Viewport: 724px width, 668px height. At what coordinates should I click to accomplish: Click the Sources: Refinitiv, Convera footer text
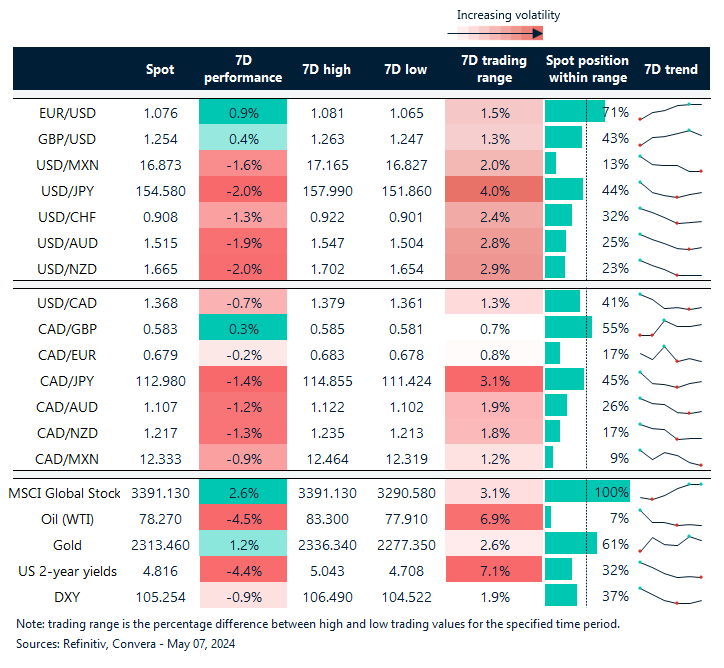click(124, 643)
